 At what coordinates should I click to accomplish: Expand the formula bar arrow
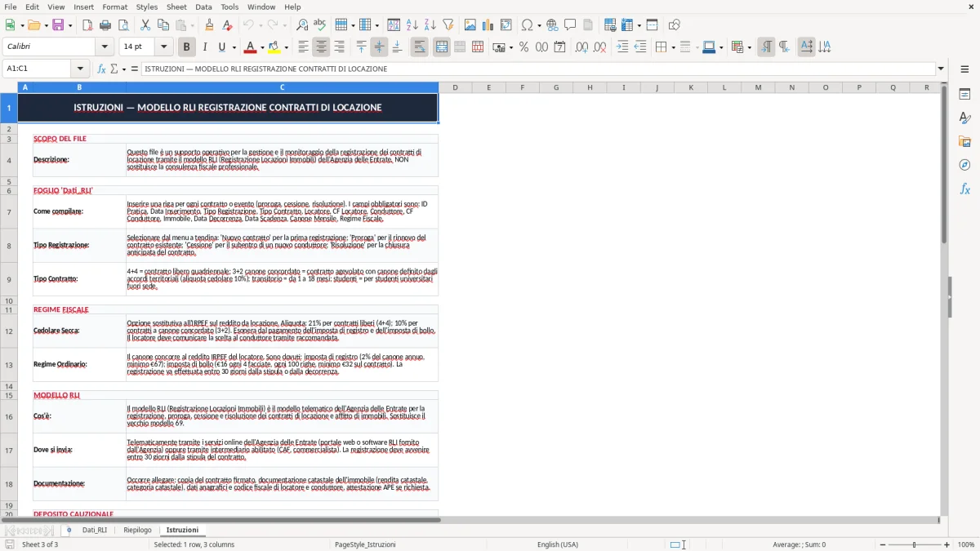click(941, 69)
